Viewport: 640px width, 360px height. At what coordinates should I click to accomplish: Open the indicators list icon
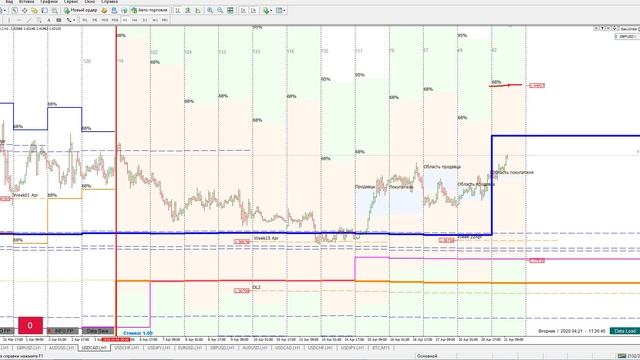click(x=266, y=11)
